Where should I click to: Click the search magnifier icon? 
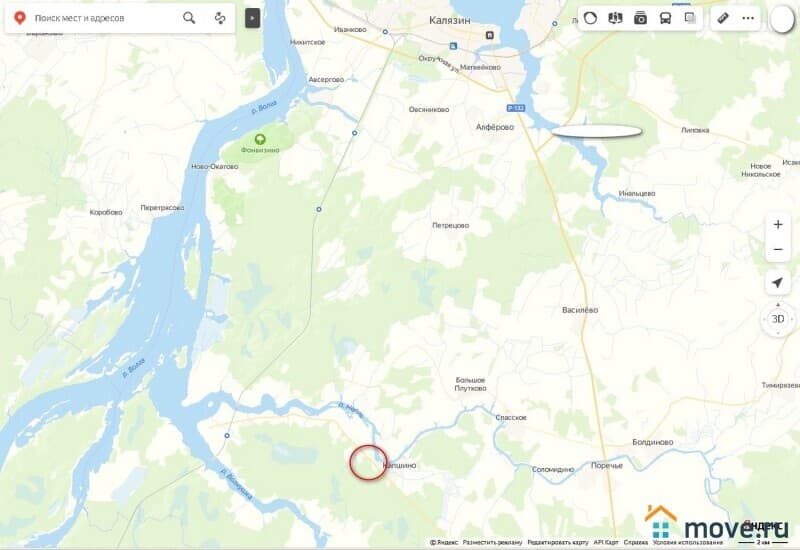point(189,18)
